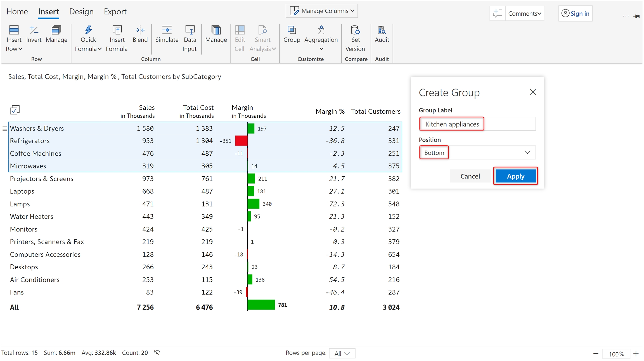Viewport: 644px width, 361px height.
Task: Switch to the Export tab
Action: (x=115, y=11)
